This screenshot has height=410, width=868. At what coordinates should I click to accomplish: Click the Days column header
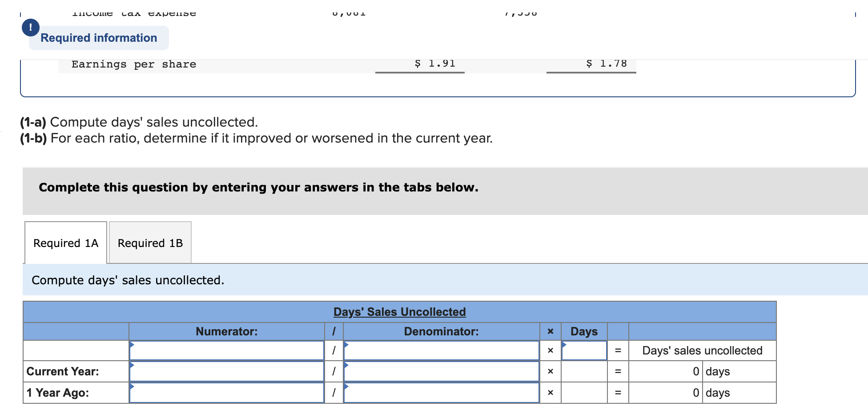click(584, 331)
